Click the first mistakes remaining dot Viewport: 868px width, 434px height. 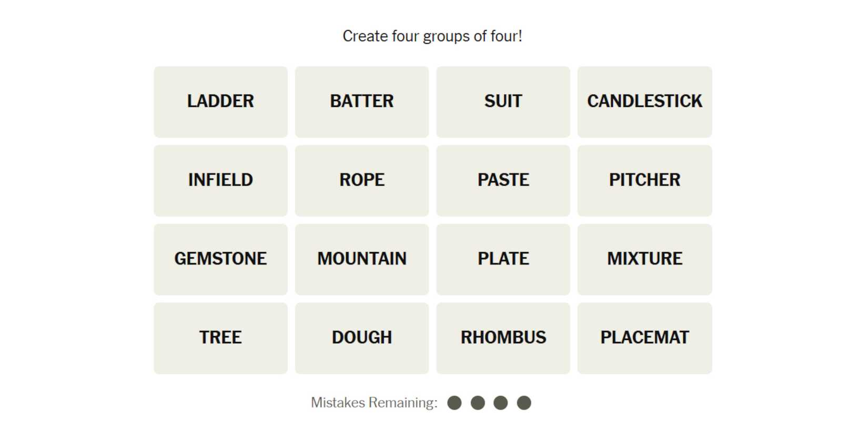(455, 403)
